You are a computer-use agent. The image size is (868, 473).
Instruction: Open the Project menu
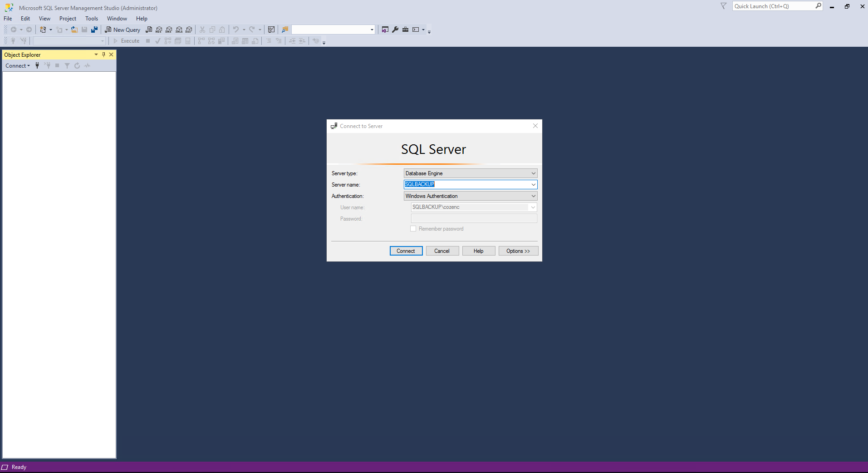pyautogui.click(x=68, y=19)
